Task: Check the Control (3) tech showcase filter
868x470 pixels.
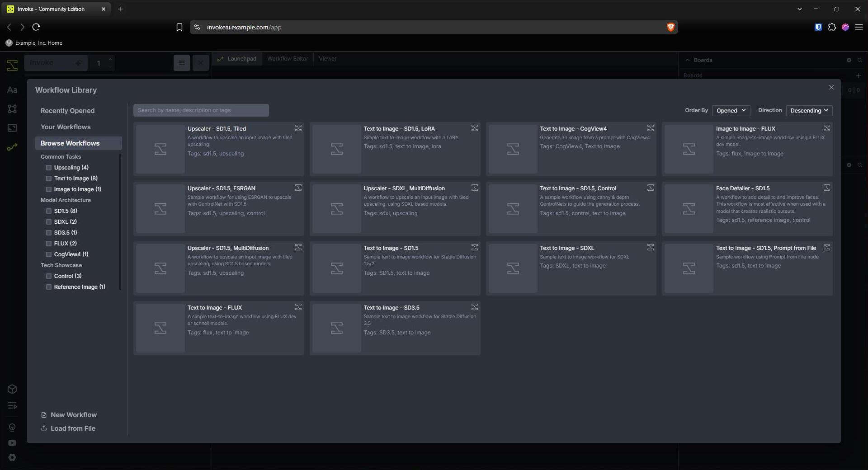Action: point(49,276)
